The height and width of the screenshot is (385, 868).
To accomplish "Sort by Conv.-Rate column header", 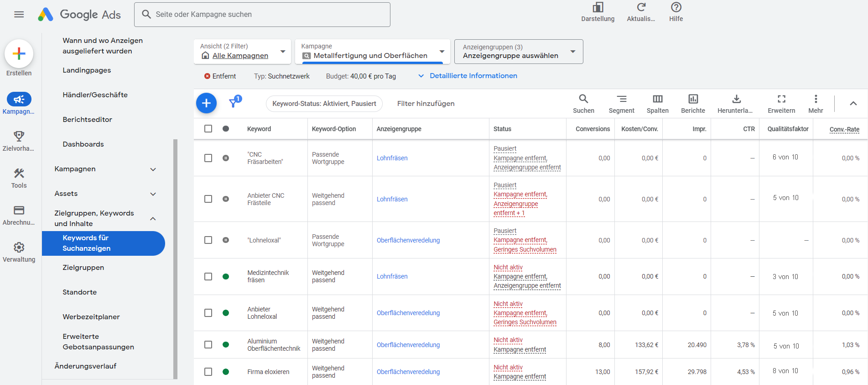I will pos(844,129).
